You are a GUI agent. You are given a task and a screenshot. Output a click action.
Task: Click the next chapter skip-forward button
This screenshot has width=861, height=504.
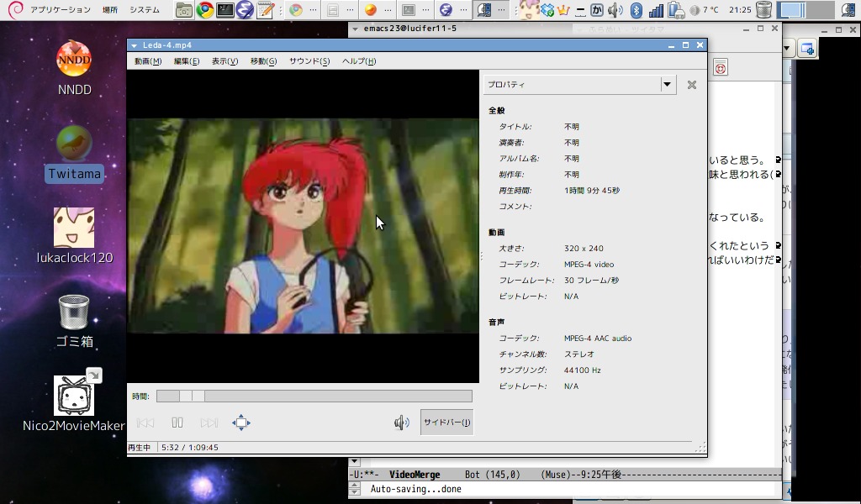pos(209,423)
